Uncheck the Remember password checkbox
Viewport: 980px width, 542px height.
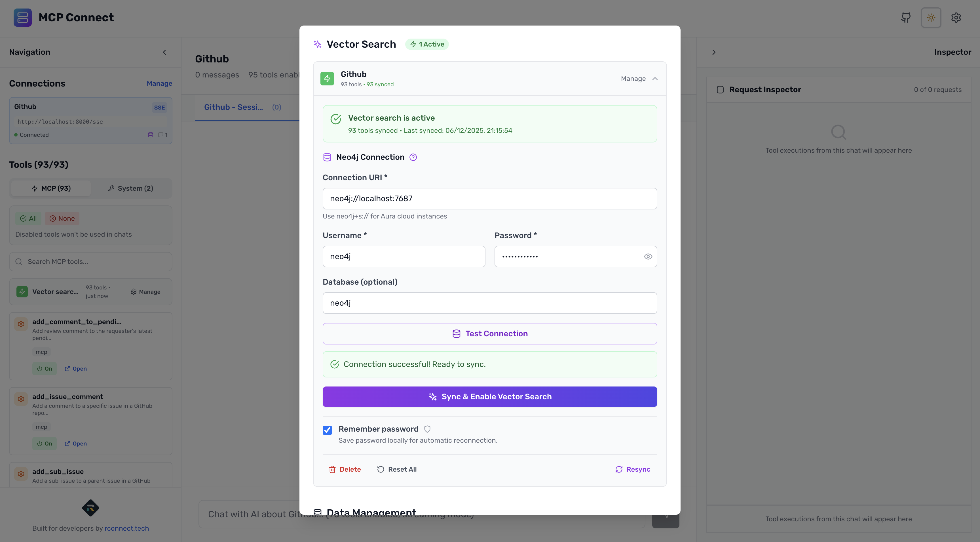click(327, 430)
